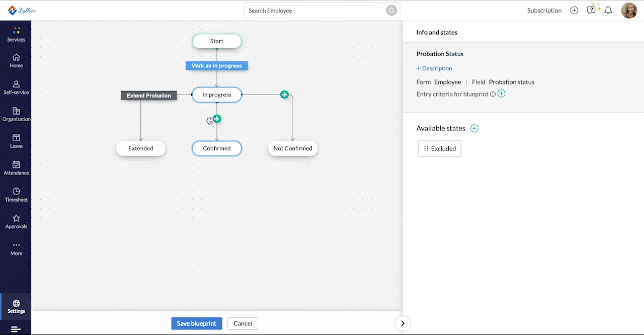Click the Probation status field value

pyautogui.click(x=512, y=82)
